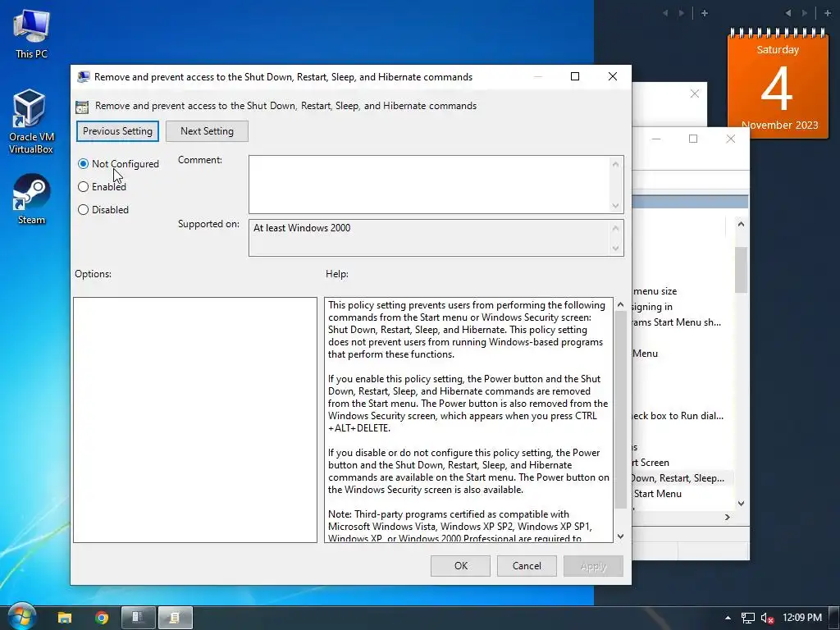
Task: Click Supported on scroll up arrow
Action: tap(615, 228)
